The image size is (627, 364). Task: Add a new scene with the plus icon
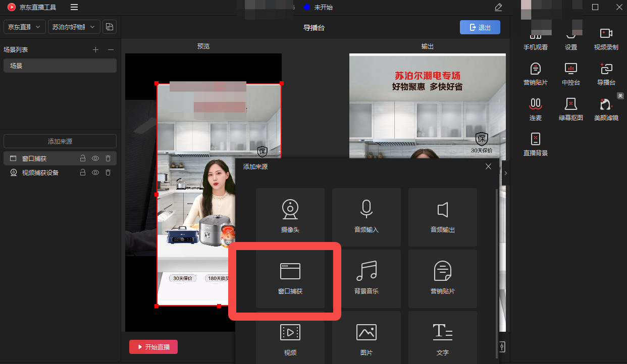click(96, 50)
